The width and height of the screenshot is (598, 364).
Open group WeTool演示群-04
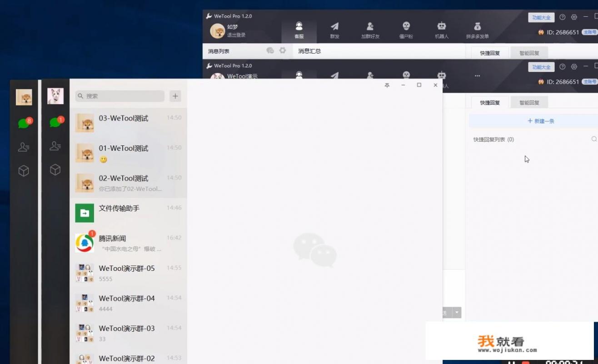[128, 303]
